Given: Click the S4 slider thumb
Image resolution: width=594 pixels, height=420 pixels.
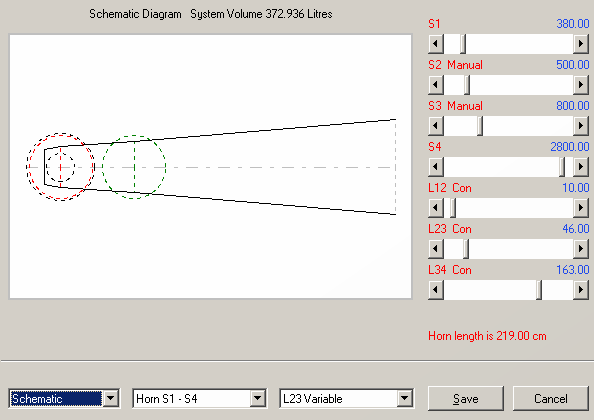Looking at the screenshot, I should pyautogui.click(x=562, y=167).
